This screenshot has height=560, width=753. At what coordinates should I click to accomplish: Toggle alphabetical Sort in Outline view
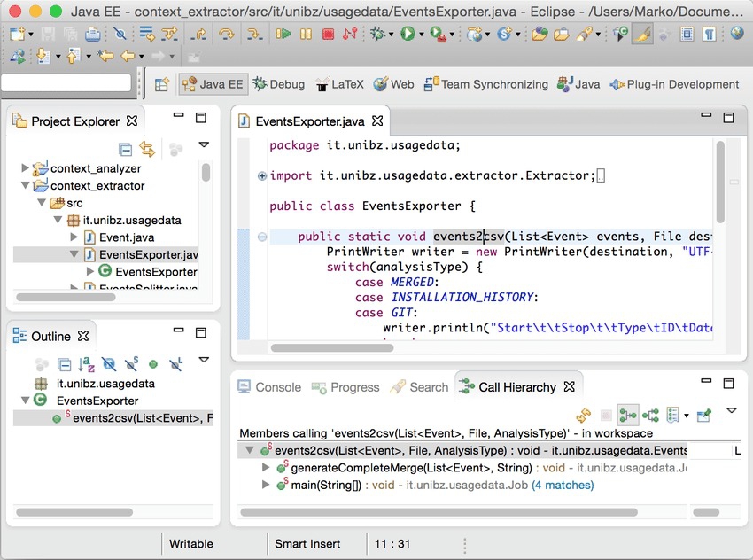coord(87,363)
